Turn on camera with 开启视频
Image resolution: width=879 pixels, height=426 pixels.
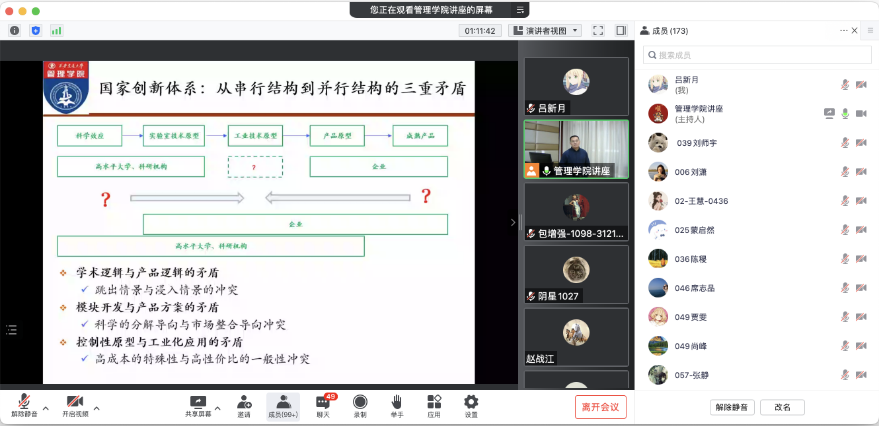click(x=75, y=404)
